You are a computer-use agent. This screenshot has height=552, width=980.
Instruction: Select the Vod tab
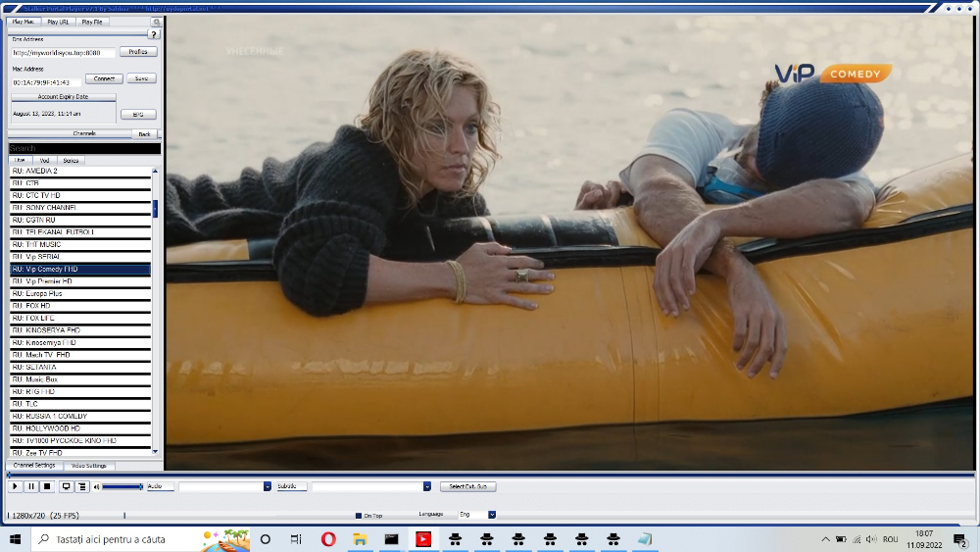44,160
